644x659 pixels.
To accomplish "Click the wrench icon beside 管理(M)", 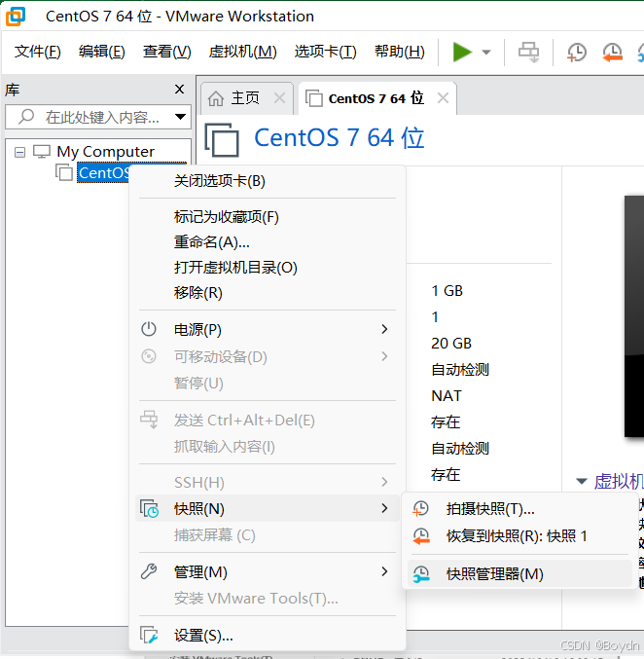I will 149,571.
